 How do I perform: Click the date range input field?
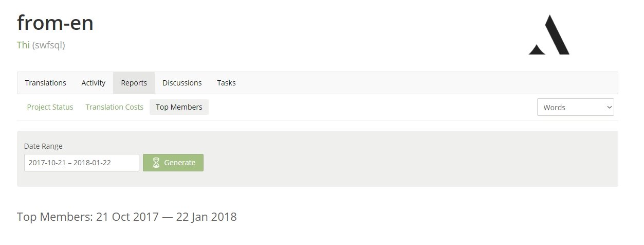[81, 163]
